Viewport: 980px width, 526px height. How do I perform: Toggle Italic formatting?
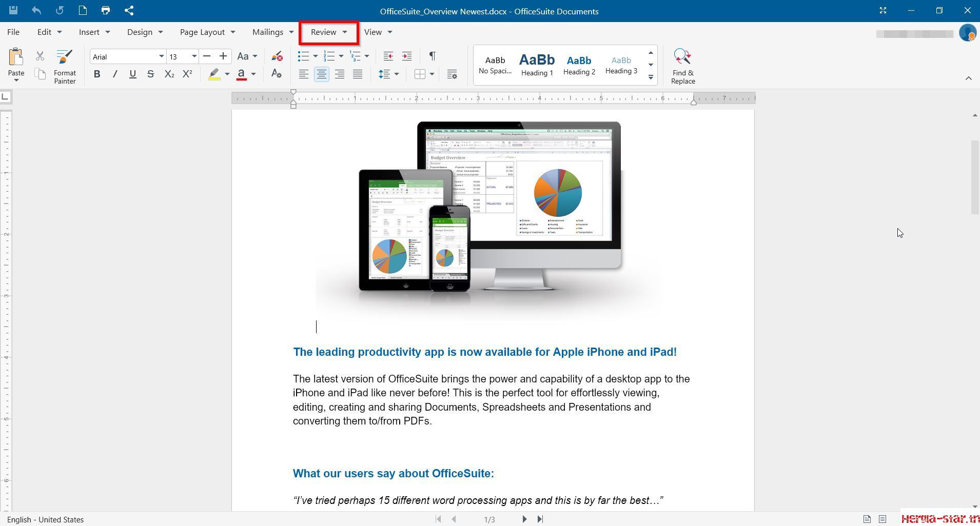pos(115,74)
